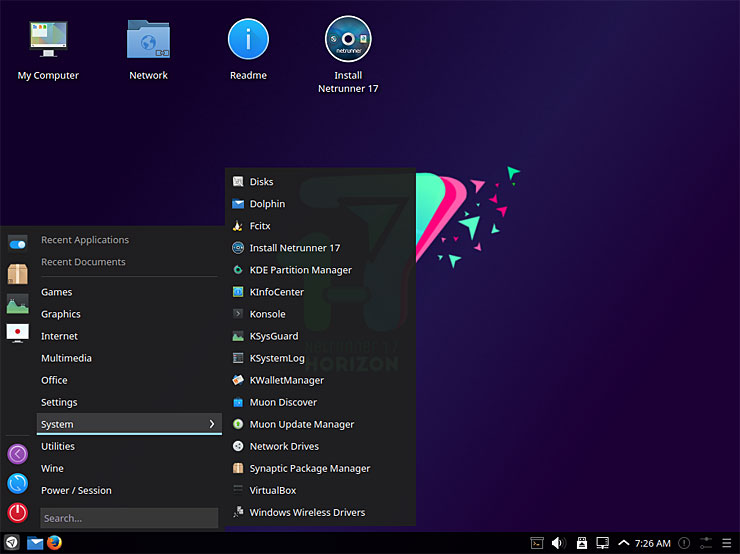Open the package box favorite icon

[17, 274]
